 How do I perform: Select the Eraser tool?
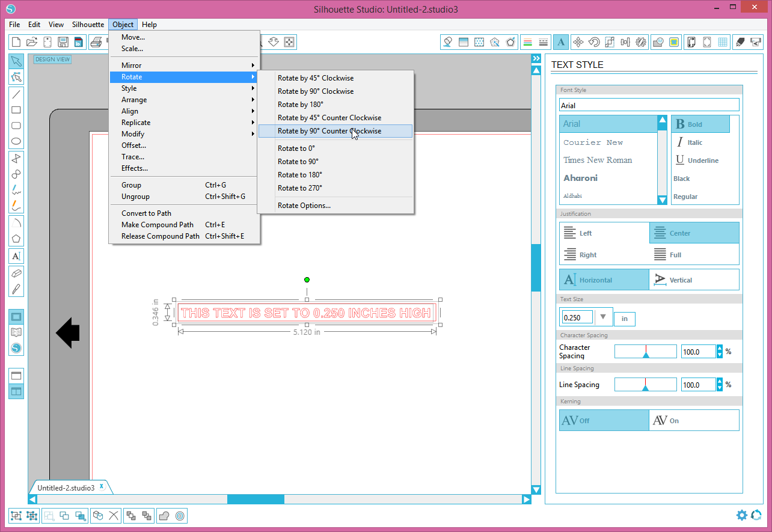pyautogui.click(x=16, y=273)
